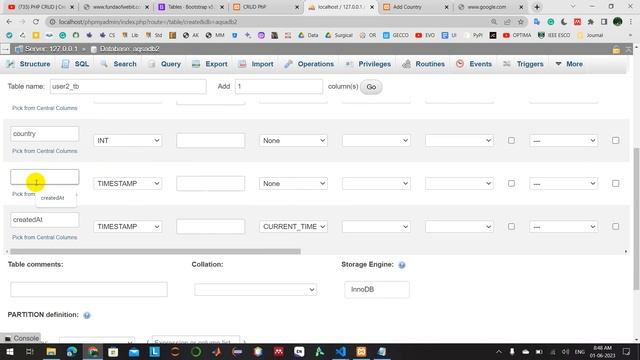This screenshot has height=360, width=640.
Task: Click the country column name field
Action: (x=44, y=134)
